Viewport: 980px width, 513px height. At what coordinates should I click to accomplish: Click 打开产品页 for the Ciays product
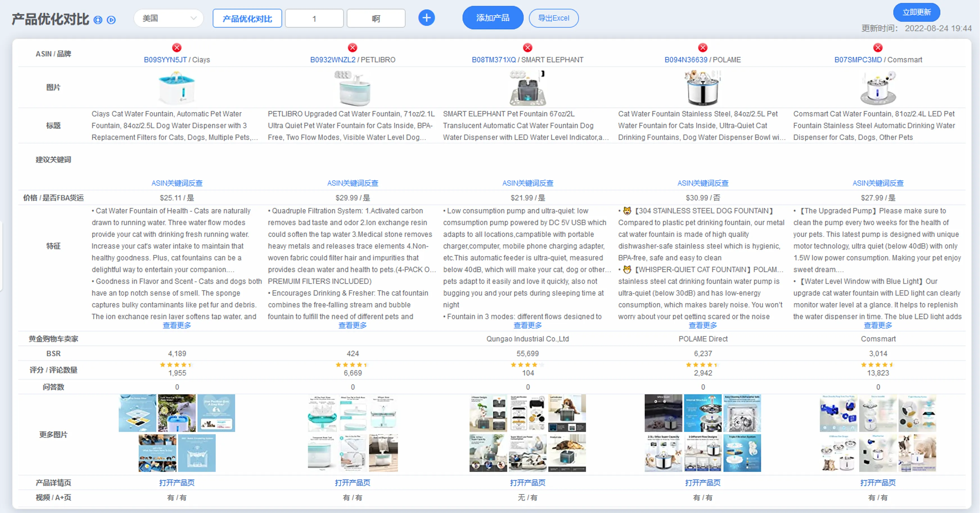177,483
